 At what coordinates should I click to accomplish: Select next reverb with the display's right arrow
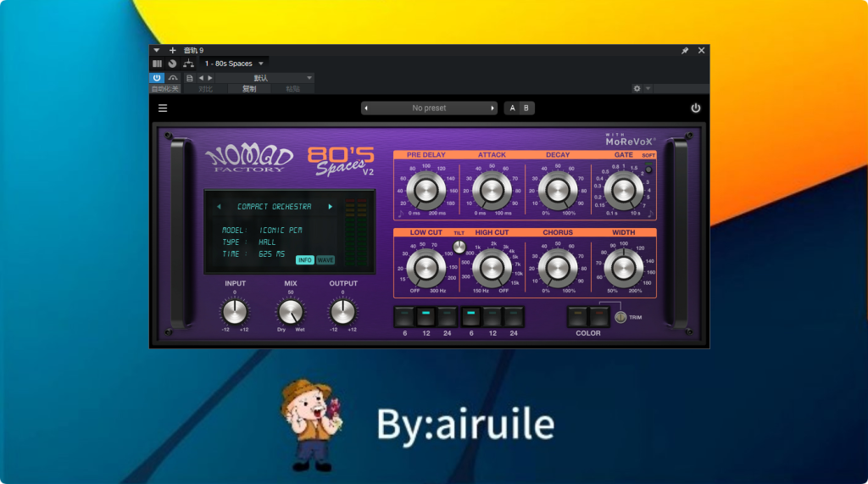[x=331, y=207]
